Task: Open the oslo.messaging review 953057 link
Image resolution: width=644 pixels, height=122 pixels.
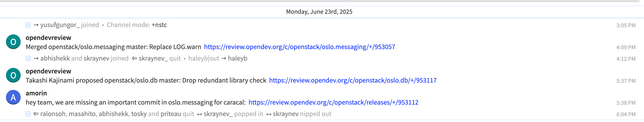Action: point(300,47)
